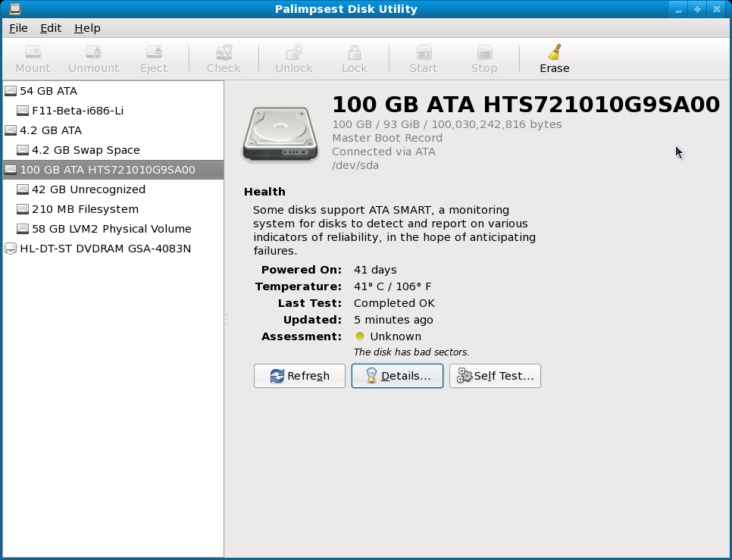Select the 54 GB ATA disk

coord(113,91)
